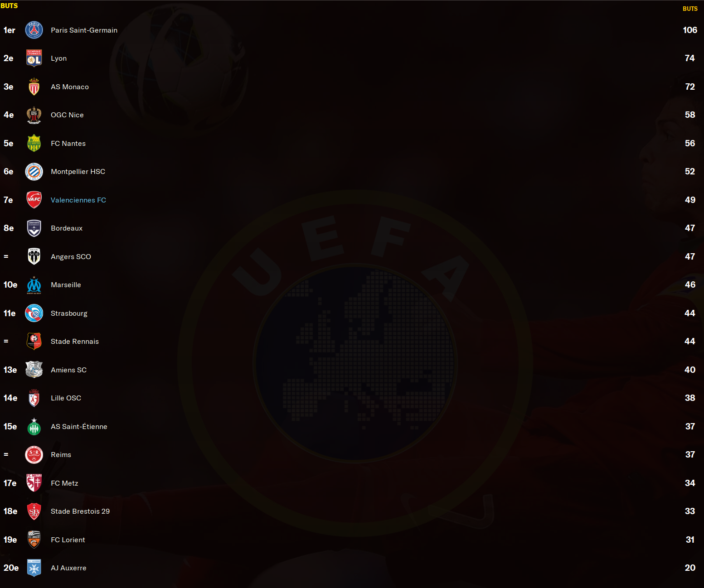Select the OGC Nice badge
This screenshot has width=704, height=588.
click(34, 115)
